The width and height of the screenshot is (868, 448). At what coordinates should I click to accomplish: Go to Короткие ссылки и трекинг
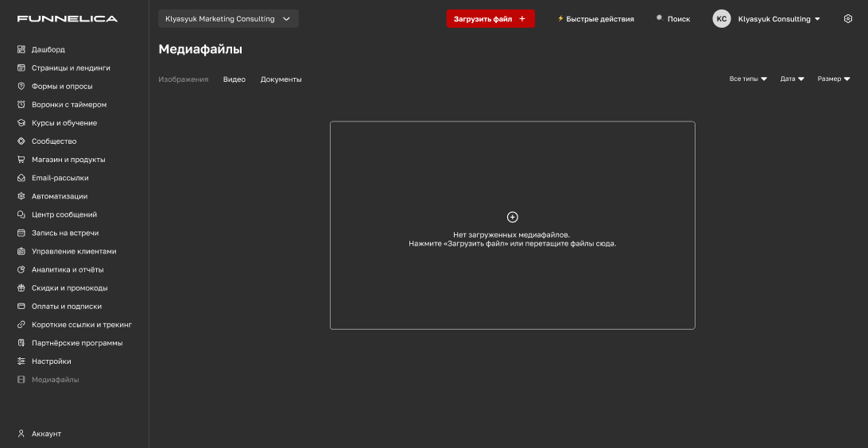click(82, 325)
